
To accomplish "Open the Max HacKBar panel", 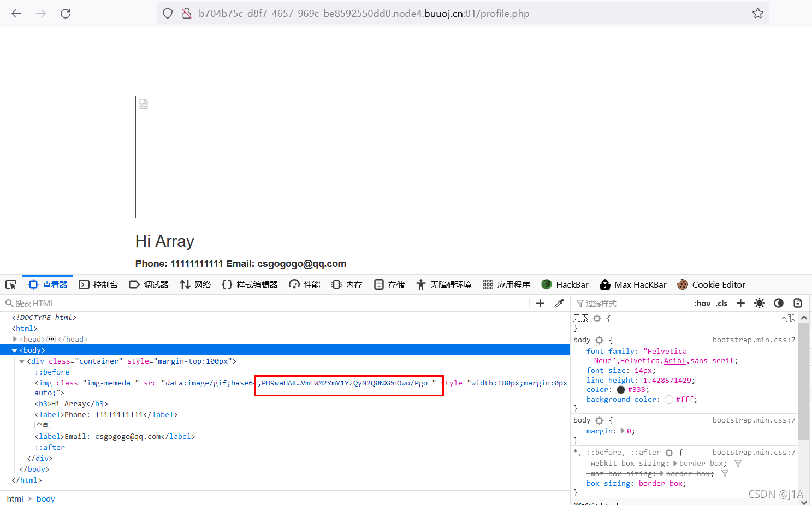I will click(633, 284).
